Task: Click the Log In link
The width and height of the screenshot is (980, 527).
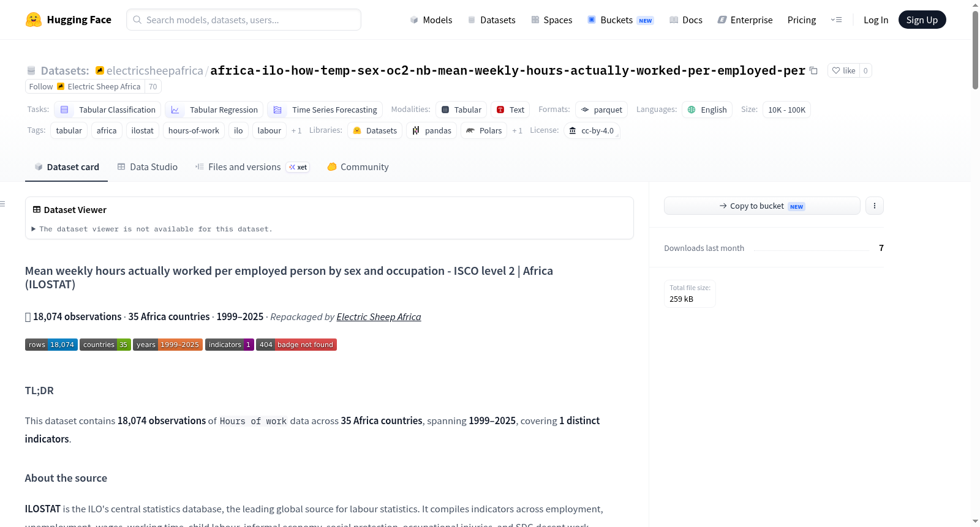Action: point(876,20)
